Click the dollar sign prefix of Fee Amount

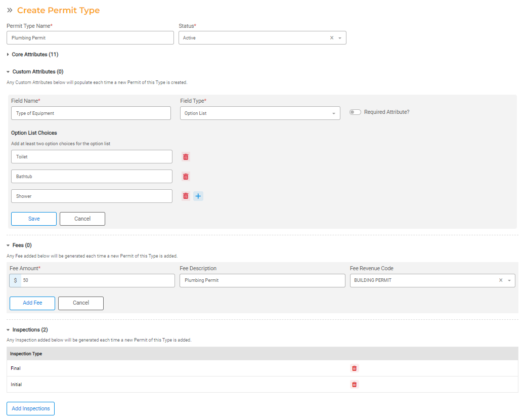click(x=15, y=280)
